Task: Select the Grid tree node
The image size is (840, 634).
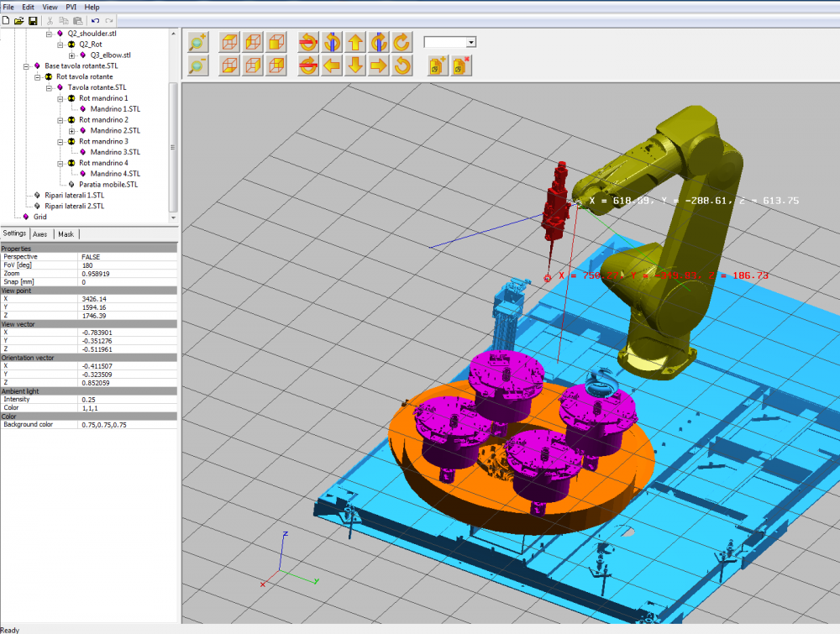Action: click(x=40, y=217)
